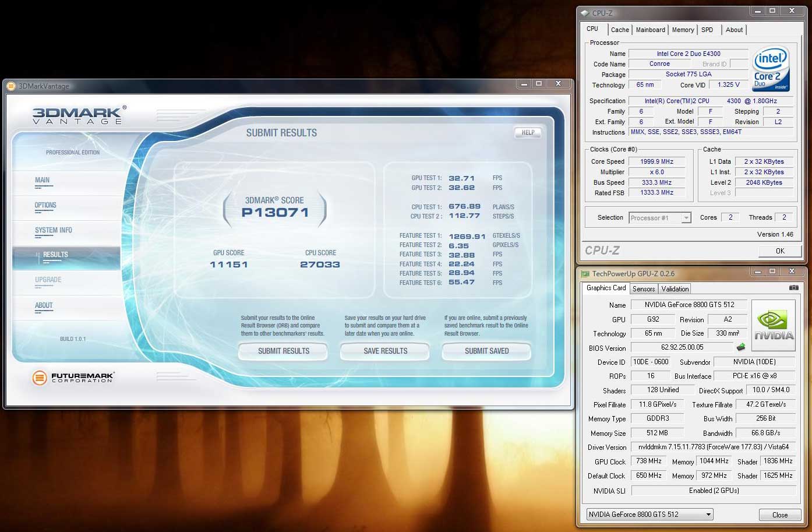Click OK button in CPU-Z
This screenshot has width=812, height=532.
coord(780,251)
